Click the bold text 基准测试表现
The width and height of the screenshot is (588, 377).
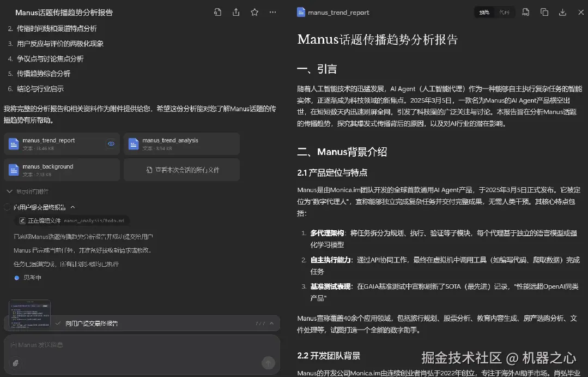[x=330, y=286]
